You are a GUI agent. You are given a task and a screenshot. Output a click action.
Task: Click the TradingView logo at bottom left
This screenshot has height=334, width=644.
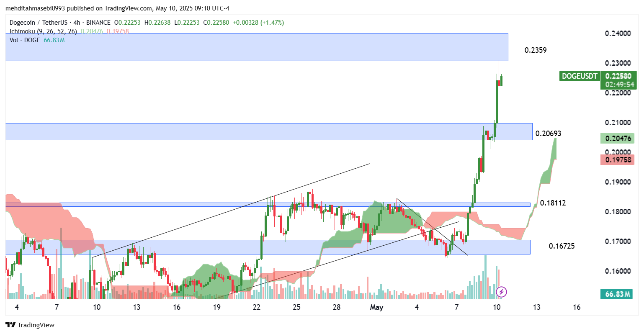click(x=30, y=325)
